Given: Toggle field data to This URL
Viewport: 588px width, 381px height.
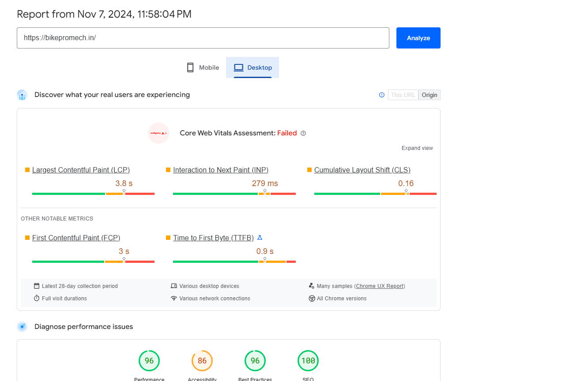Looking at the screenshot, I should 403,95.
